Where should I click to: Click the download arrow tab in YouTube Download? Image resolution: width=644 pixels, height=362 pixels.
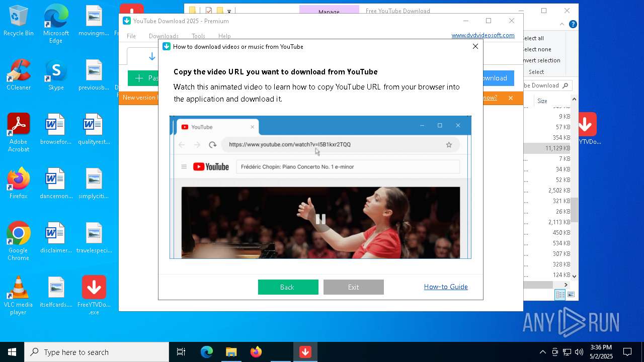[x=152, y=56]
